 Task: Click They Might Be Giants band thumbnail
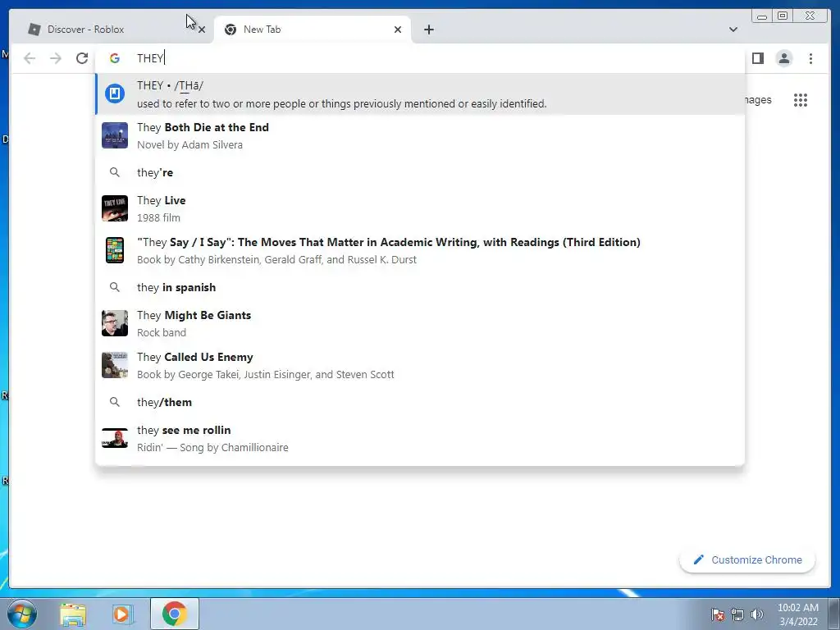[115, 323]
